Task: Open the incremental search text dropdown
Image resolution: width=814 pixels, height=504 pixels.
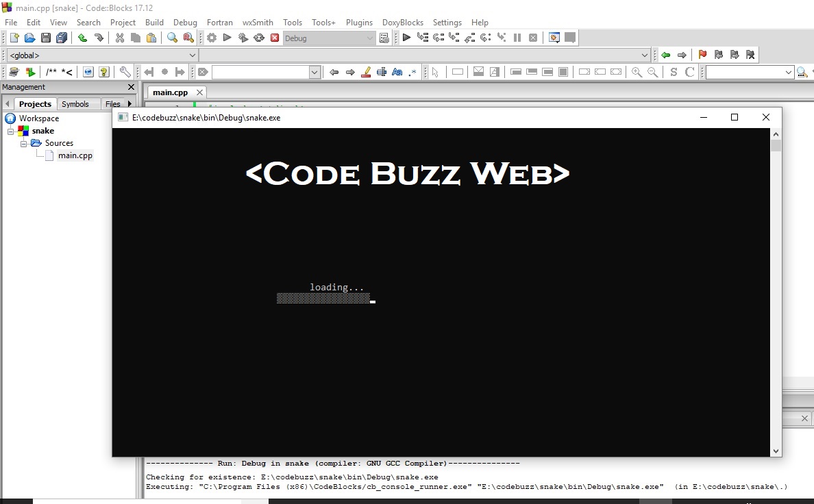Action: click(x=314, y=72)
